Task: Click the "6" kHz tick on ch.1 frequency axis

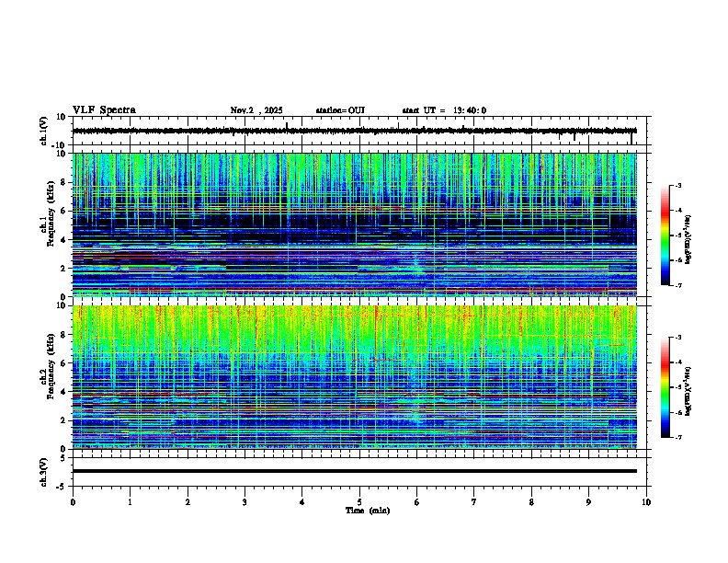Action: (x=63, y=211)
